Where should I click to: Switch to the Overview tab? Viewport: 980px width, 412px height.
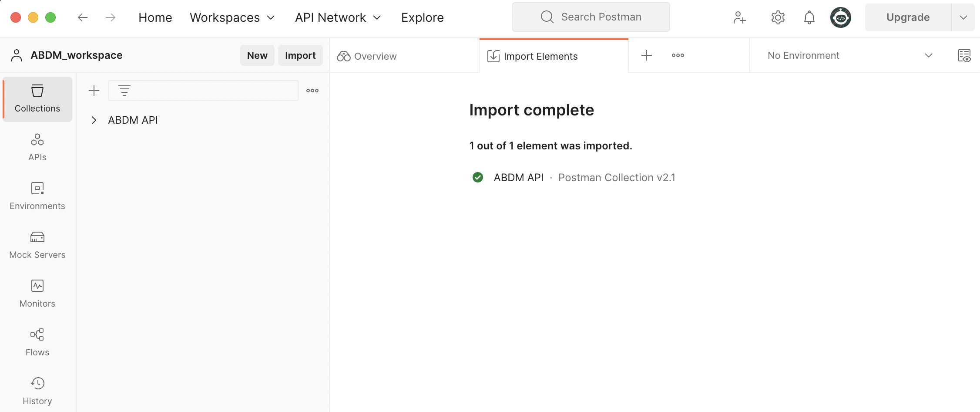[x=404, y=56]
